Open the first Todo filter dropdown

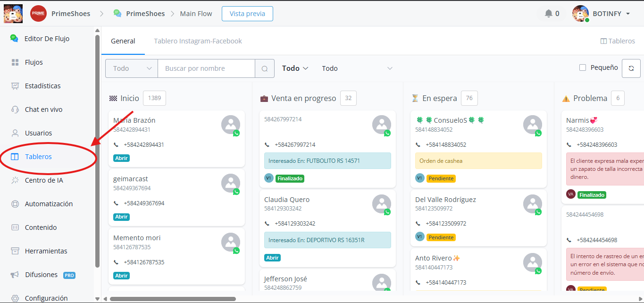pyautogui.click(x=132, y=68)
